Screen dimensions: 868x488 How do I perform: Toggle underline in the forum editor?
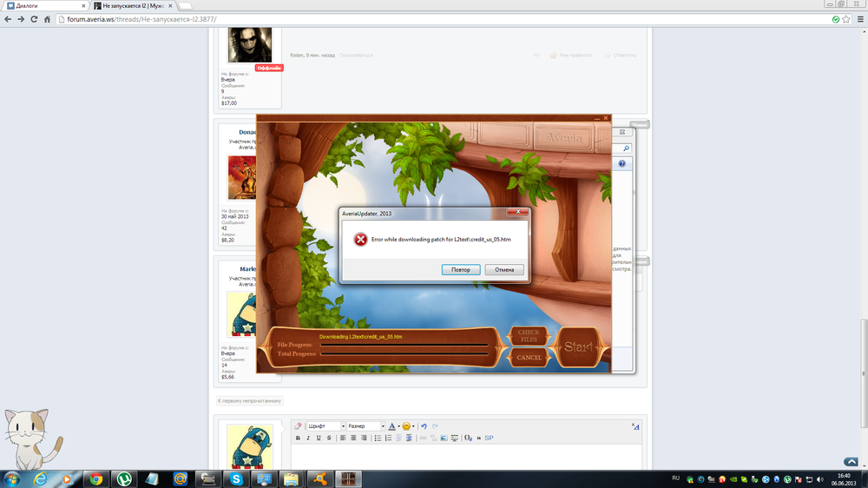[x=319, y=439]
